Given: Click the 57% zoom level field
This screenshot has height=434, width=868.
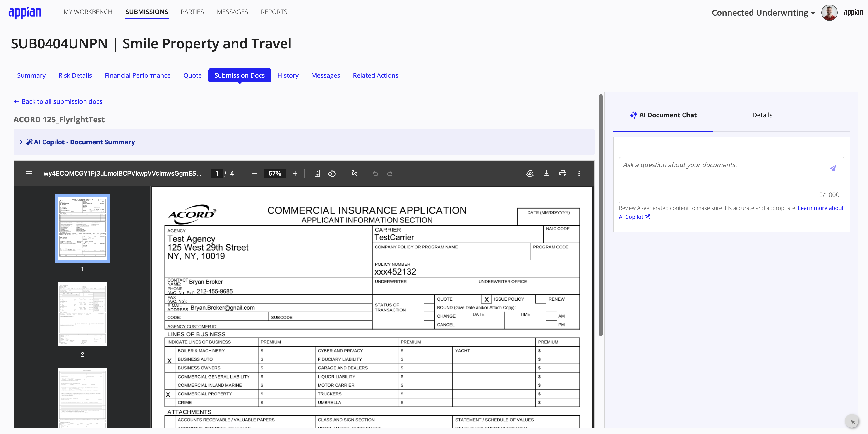Looking at the screenshot, I should [275, 173].
